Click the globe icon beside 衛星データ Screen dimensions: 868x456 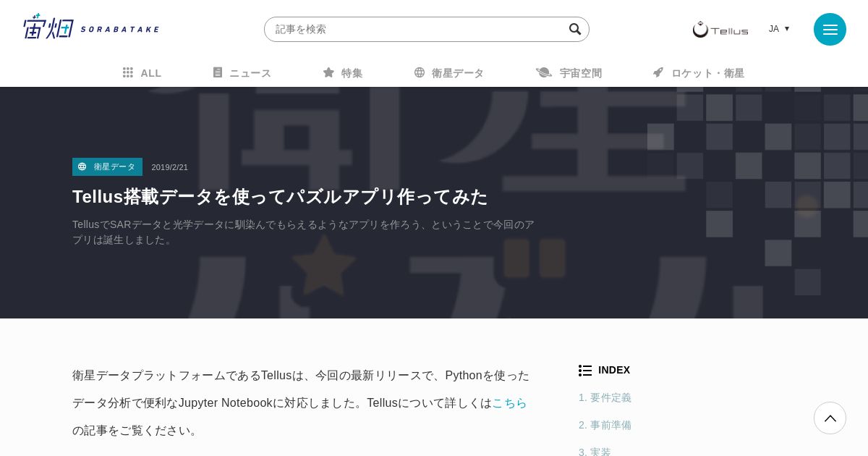(420, 72)
